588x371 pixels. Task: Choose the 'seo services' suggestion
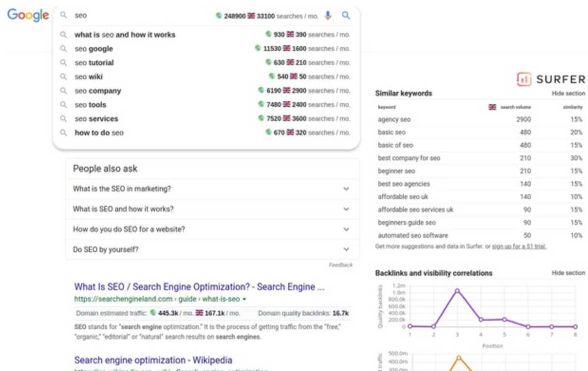(96, 119)
